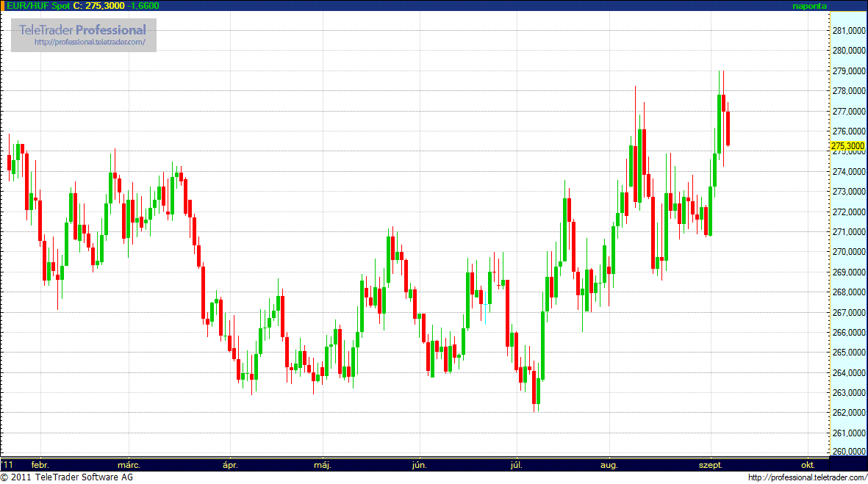Click the 273,0000 price axis label
Viewport: 868px width, 484px height.
click(849, 192)
